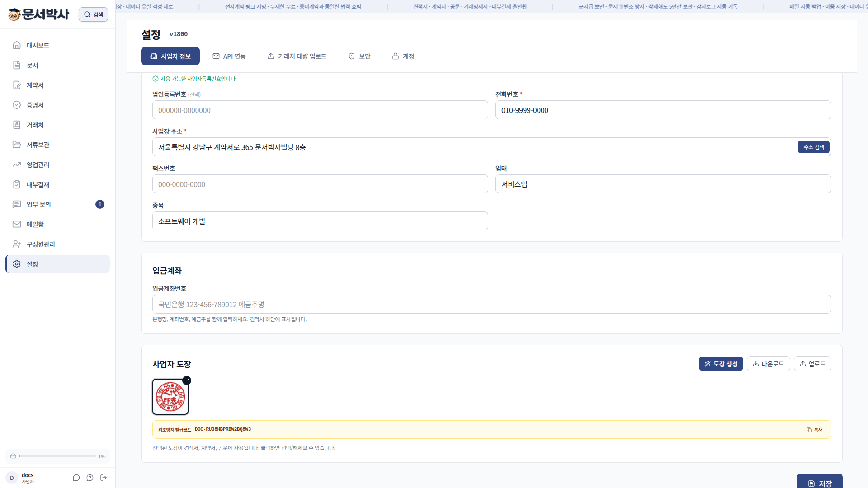
Task: Open 증명서 certificate icon in sidebar
Action: click(17, 105)
